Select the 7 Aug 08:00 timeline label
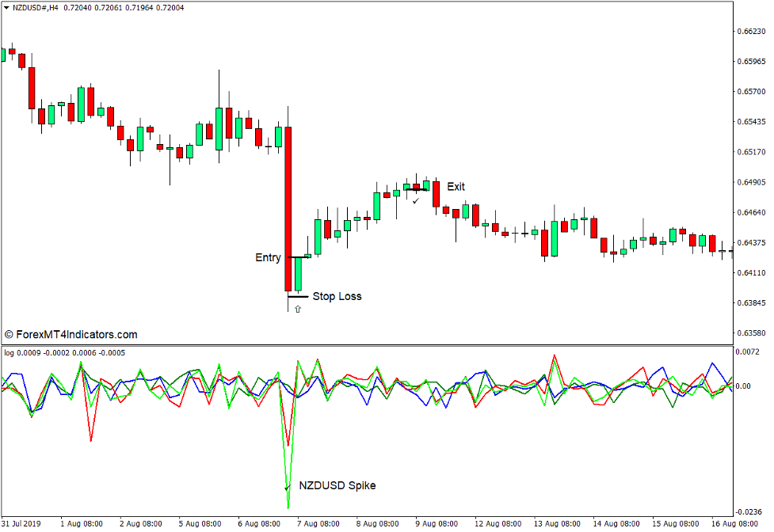The width and height of the screenshot is (774, 532). click(x=319, y=523)
